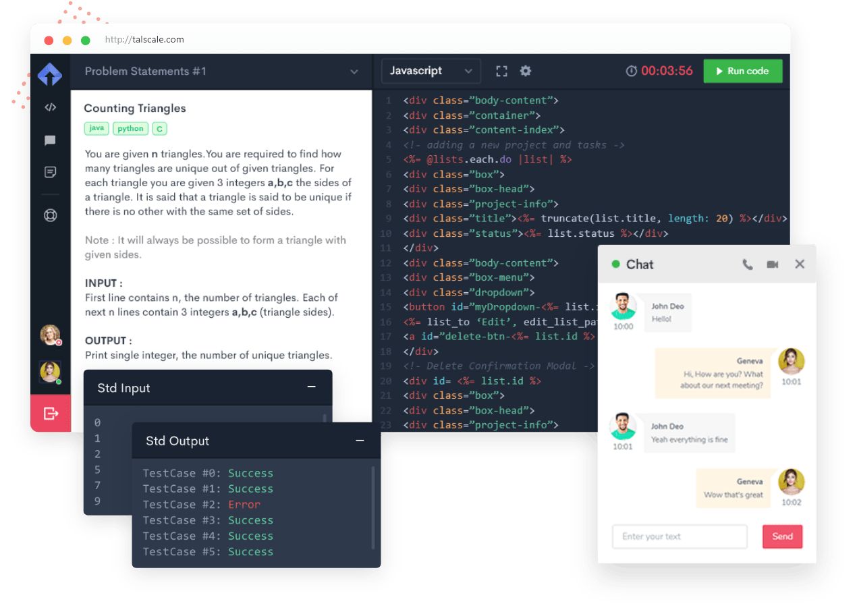The width and height of the screenshot is (857, 616).
Task: Open the notes icon in sidebar
Action: tap(50, 173)
